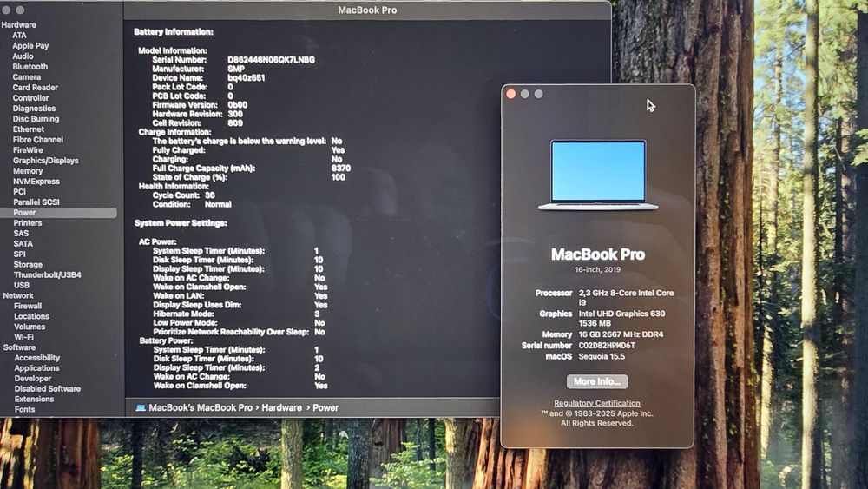Select SPI in sidebar
The width and height of the screenshot is (868, 489).
20,254
